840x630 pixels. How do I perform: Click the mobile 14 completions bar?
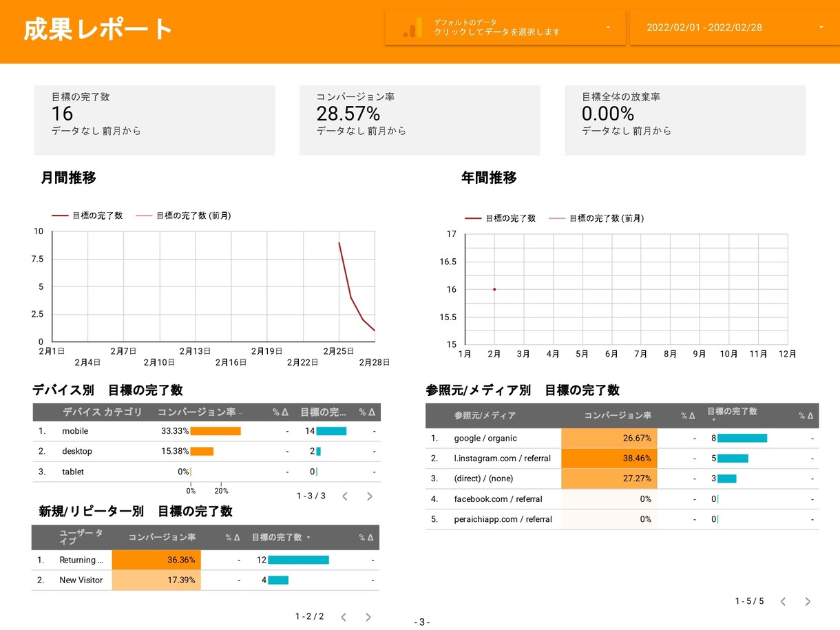click(331, 431)
